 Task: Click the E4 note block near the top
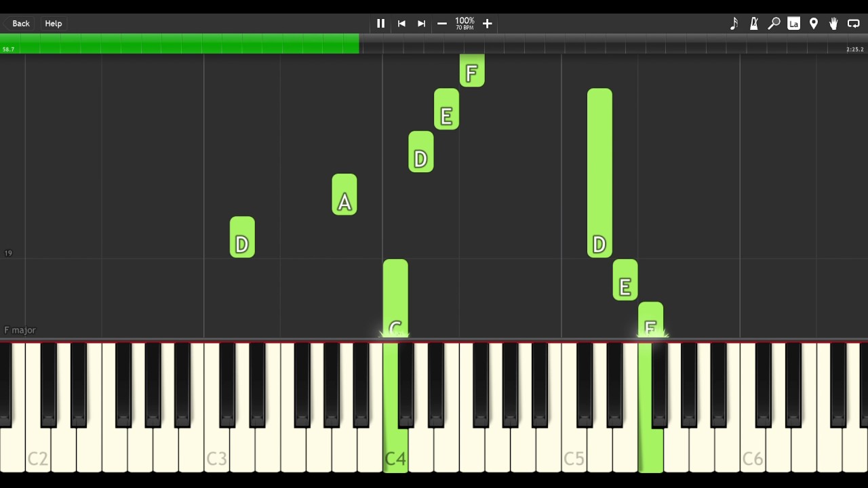pos(446,109)
